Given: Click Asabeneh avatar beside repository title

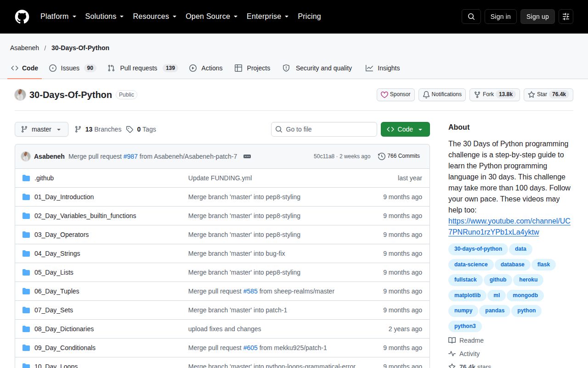Looking at the screenshot, I should pyautogui.click(x=20, y=95).
